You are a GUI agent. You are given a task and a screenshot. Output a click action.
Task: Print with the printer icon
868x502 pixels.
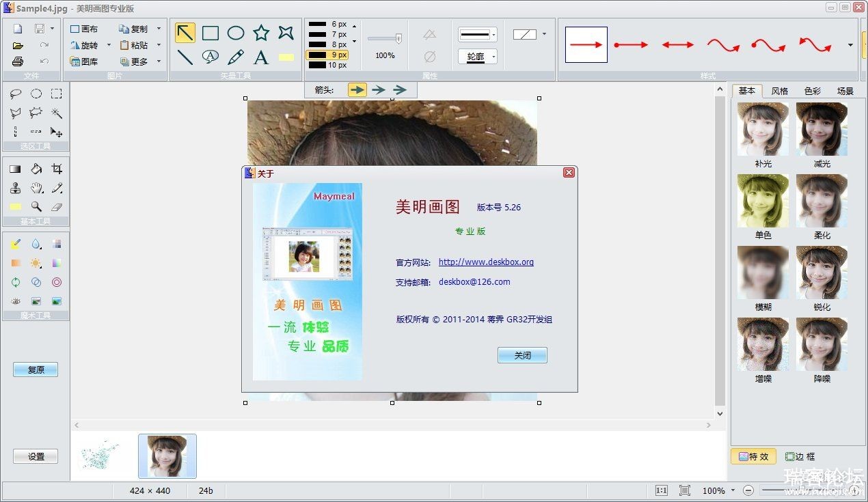point(18,61)
